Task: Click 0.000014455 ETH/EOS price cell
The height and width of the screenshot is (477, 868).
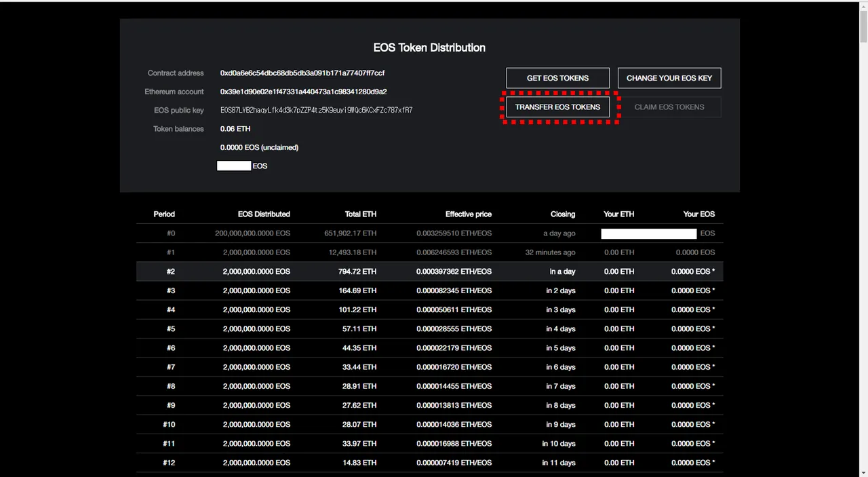Action: pyautogui.click(x=454, y=386)
